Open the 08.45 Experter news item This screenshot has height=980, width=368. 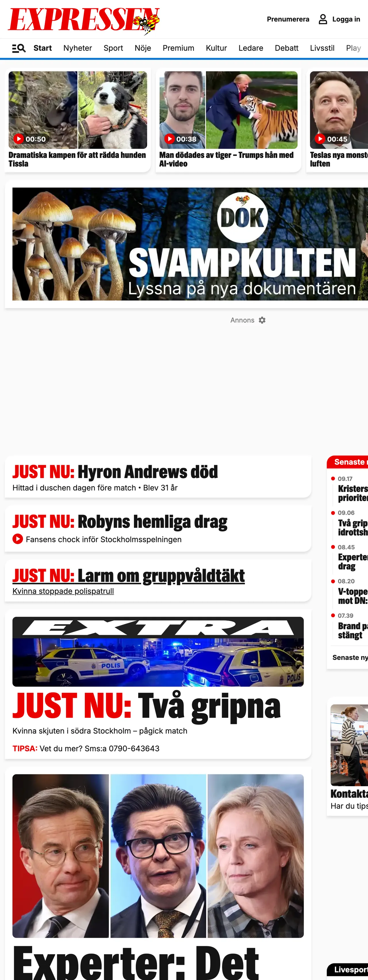(352, 562)
